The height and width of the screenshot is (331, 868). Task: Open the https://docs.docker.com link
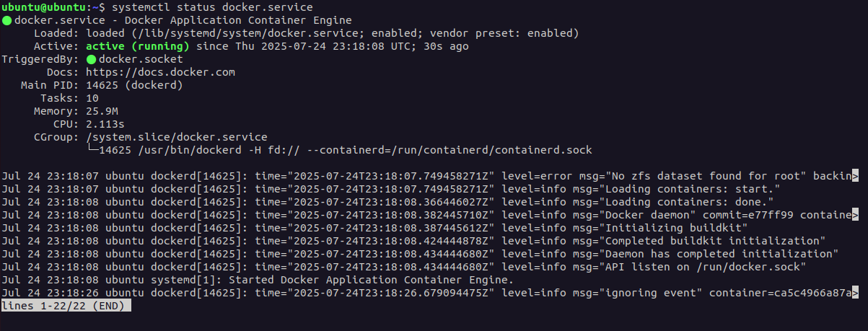click(160, 72)
